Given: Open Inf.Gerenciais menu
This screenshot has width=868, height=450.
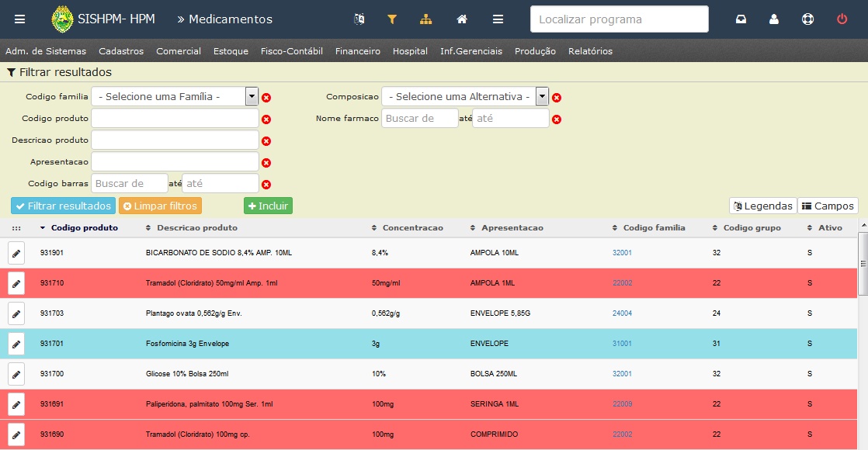Looking at the screenshot, I should pos(471,51).
